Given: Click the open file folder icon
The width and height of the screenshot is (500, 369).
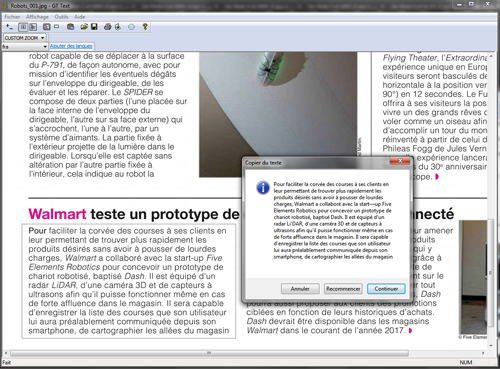Looking at the screenshot, I should (84, 27).
